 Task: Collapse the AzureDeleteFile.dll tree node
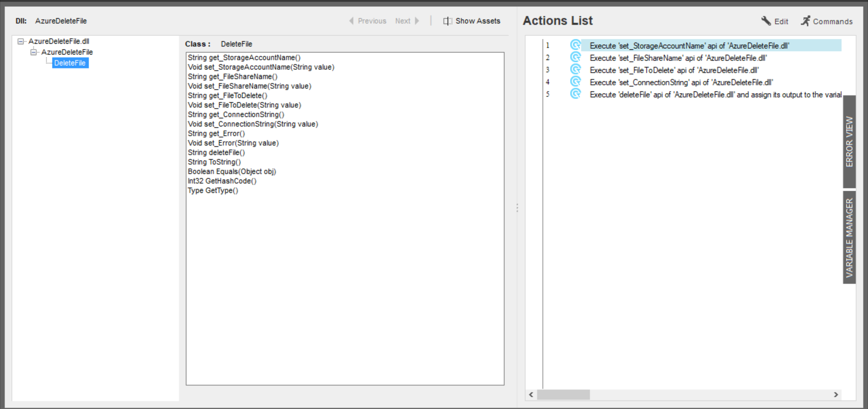(21, 41)
